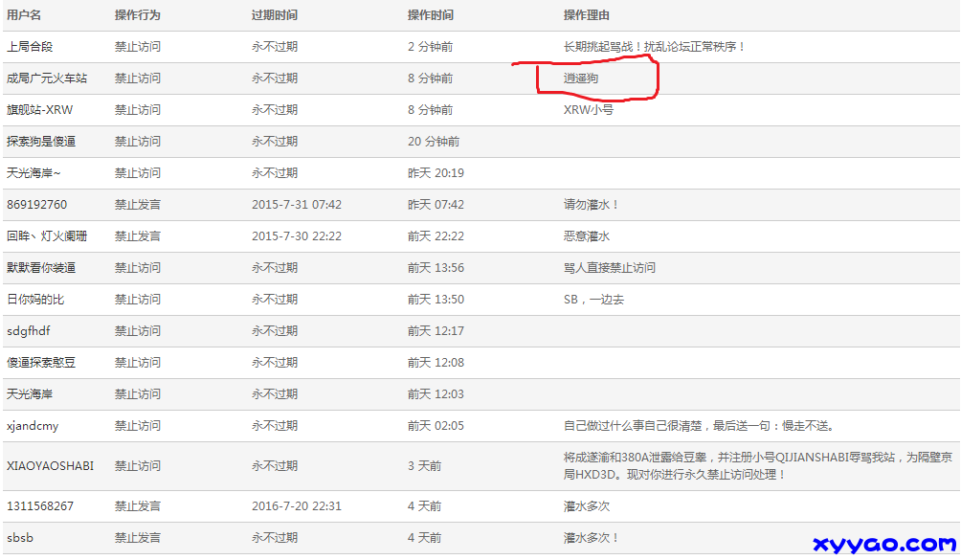
Task: Click the 过期时间 column header
Action: [275, 15]
